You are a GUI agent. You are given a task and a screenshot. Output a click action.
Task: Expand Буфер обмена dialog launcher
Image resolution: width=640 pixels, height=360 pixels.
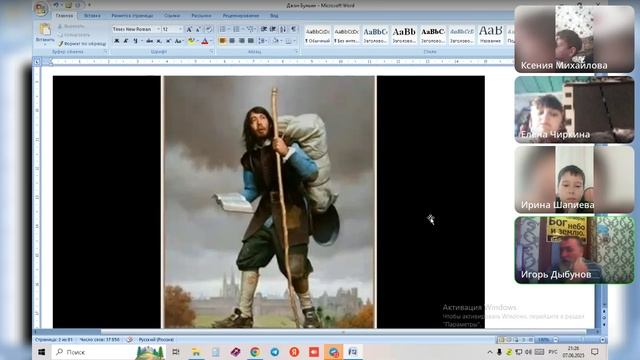pos(106,52)
